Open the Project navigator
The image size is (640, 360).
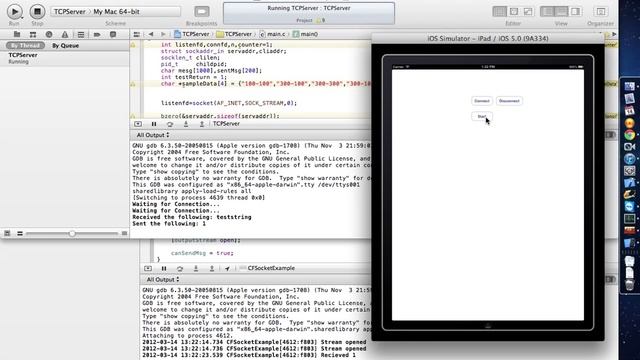17,34
